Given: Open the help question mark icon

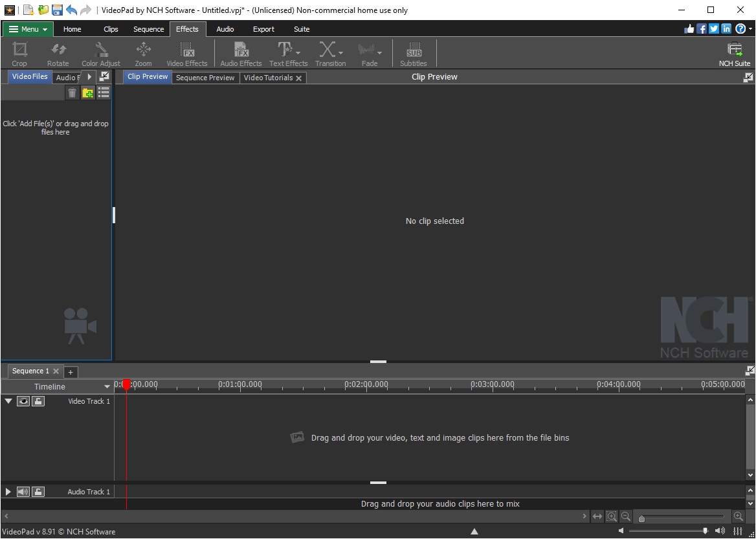Looking at the screenshot, I should click(740, 29).
